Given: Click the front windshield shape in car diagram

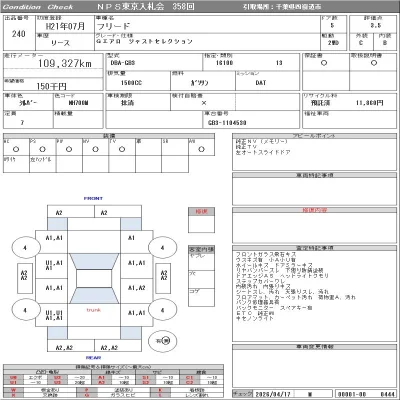Looking at the screenshot, I should tap(94, 261).
